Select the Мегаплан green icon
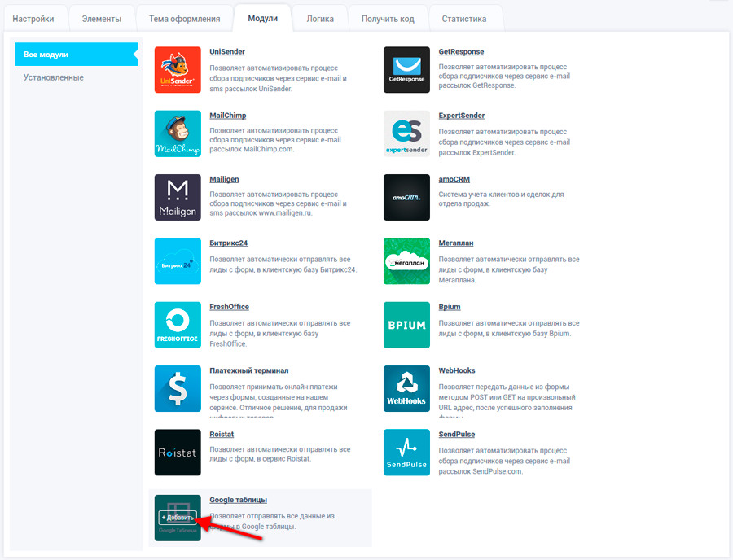The height and width of the screenshot is (560, 733). point(406,260)
